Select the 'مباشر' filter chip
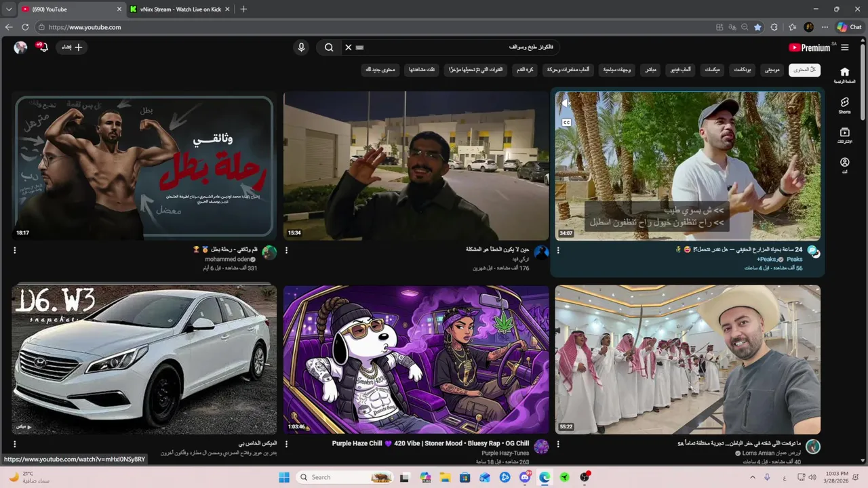The height and width of the screenshot is (488, 868). (650, 70)
